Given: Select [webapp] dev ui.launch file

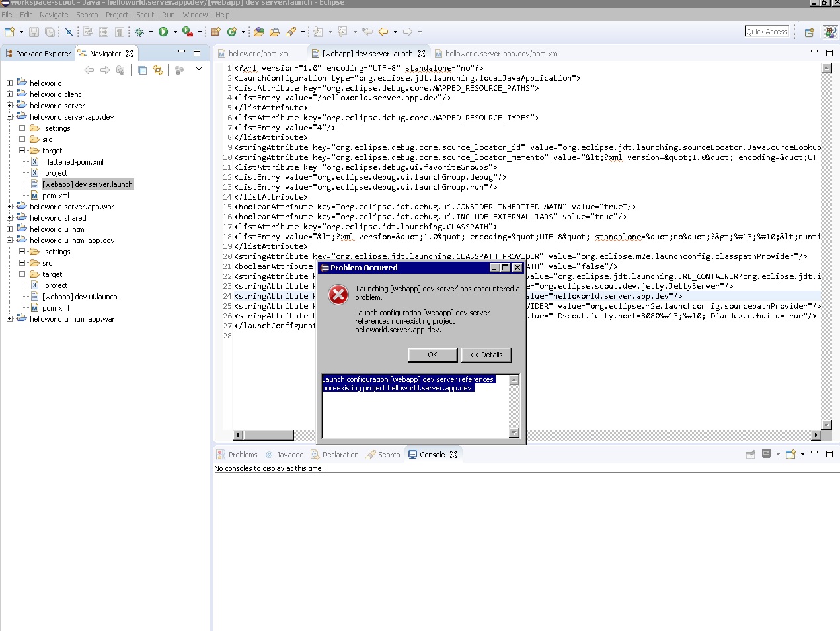Looking at the screenshot, I should [x=80, y=297].
